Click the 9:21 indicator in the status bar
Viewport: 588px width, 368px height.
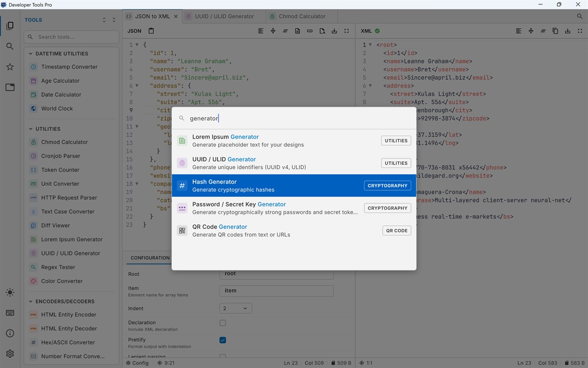point(166,363)
